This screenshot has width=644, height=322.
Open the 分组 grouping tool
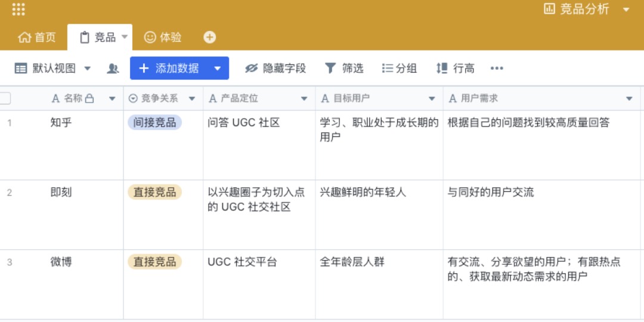pyautogui.click(x=400, y=69)
